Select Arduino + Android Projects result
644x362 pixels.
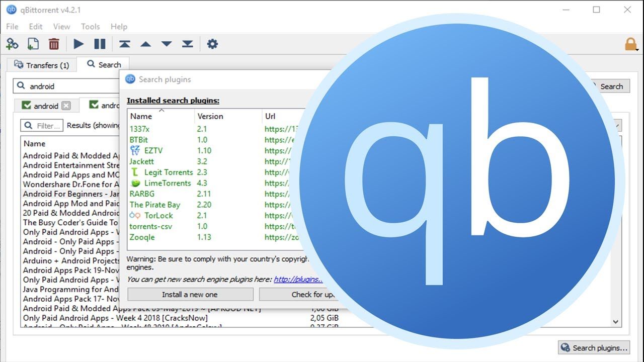click(71, 260)
